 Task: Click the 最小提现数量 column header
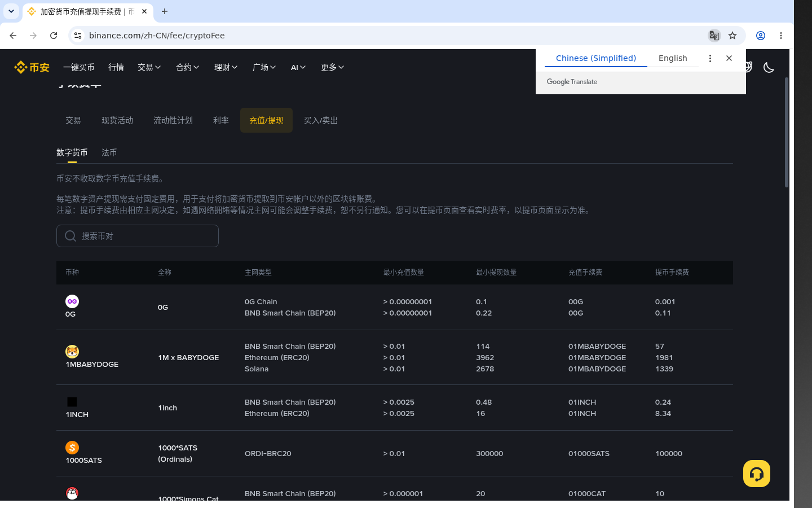(496, 272)
